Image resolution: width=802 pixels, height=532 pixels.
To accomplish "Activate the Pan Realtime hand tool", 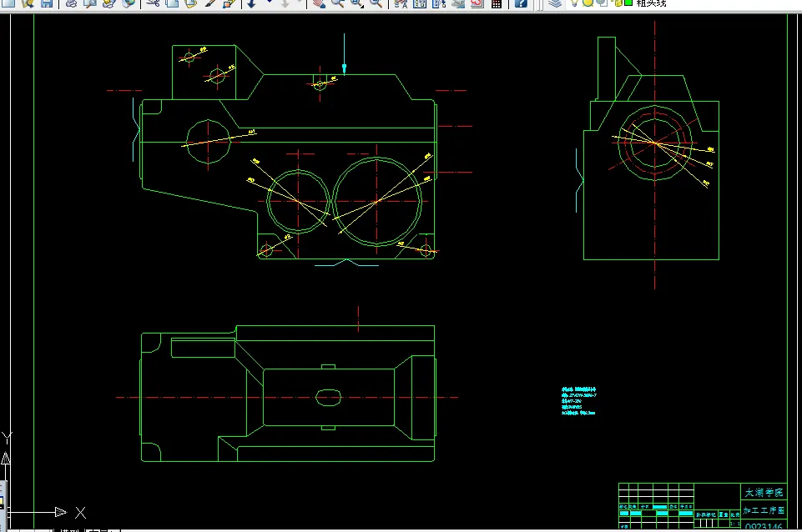I will point(319,3).
